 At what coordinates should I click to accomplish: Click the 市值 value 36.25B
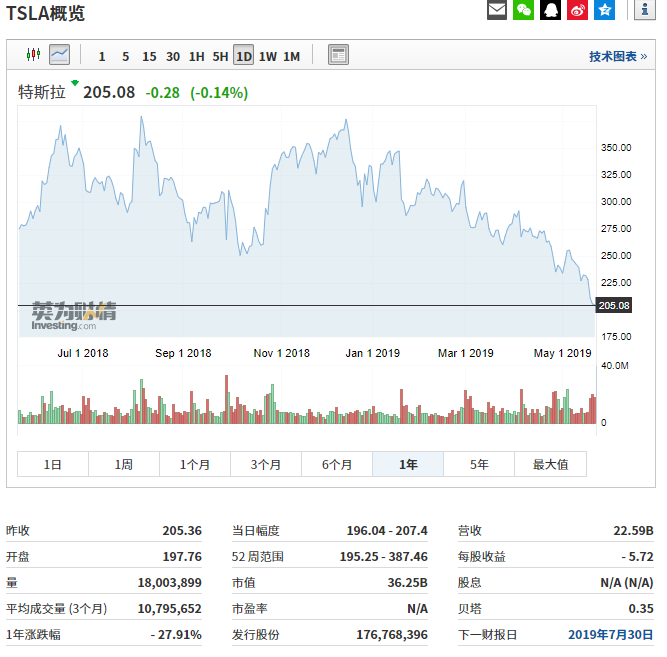pyautogui.click(x=408, y=583)
